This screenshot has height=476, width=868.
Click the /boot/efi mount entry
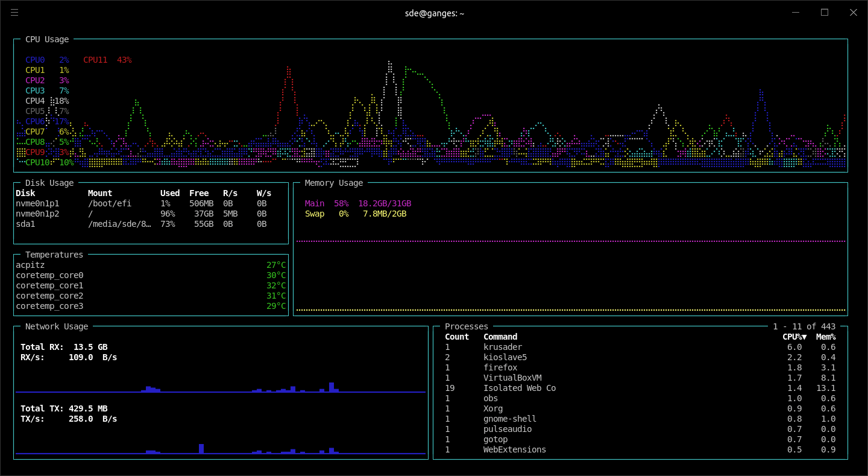point(110,203)
